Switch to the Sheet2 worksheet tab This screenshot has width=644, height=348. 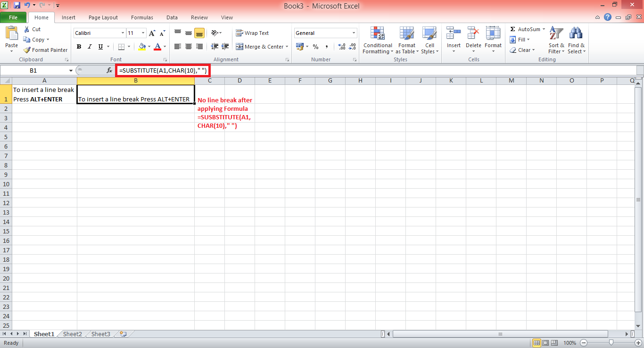point(72,333)
